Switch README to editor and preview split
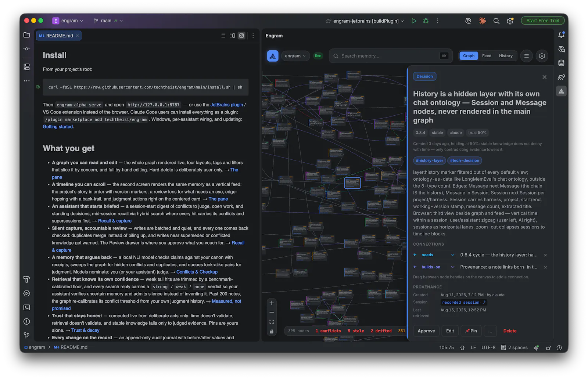Screen dimensions: 588x379 tap(232, 36)
